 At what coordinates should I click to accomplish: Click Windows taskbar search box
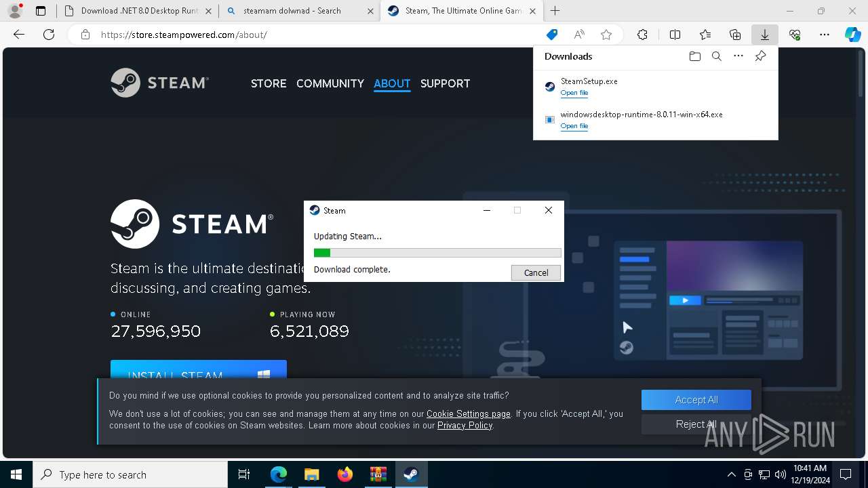(x=130, y=474)
